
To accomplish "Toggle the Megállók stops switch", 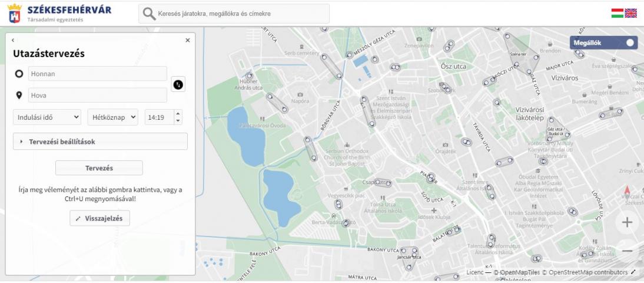I will point(630,42).
